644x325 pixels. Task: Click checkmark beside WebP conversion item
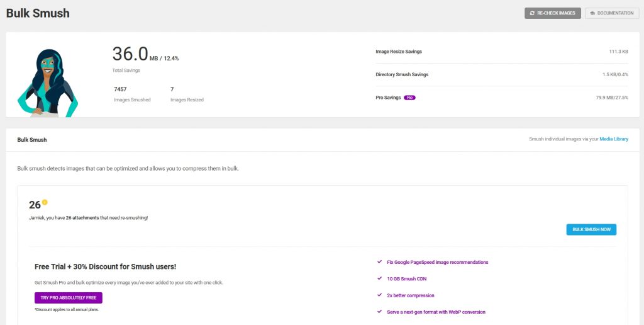coord(379,312)
